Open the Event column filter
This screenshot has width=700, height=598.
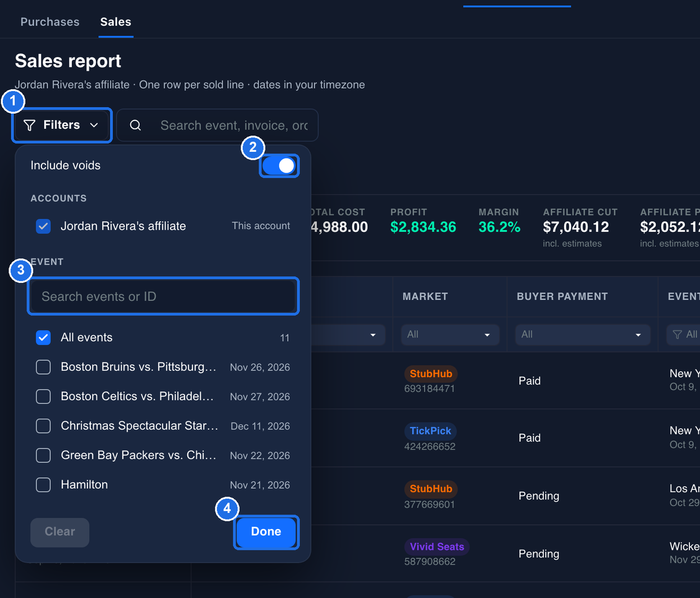(683, 335)
